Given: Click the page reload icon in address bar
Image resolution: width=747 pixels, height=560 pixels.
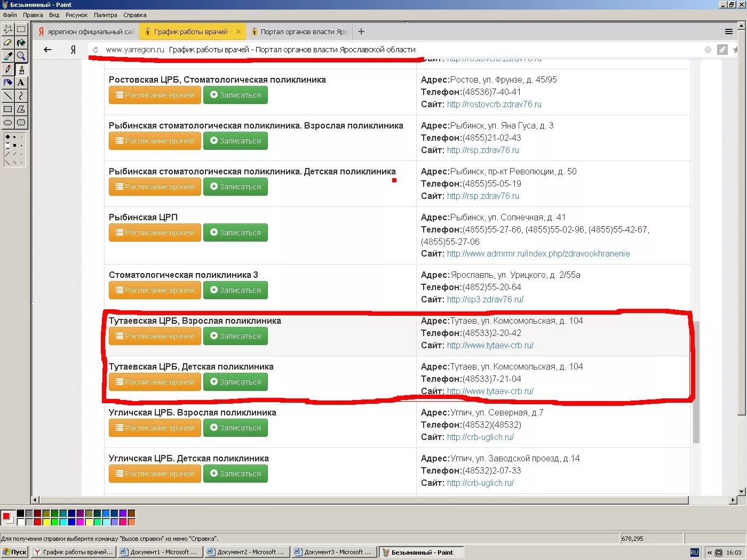Looking at the screenshot, I should [96, 50].
